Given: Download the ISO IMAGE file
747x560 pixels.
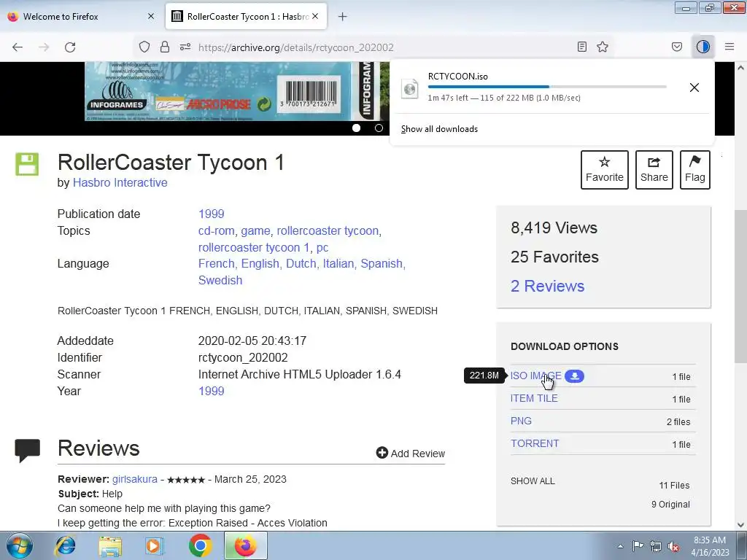Looking at the screenshot, I should (536, 376).
